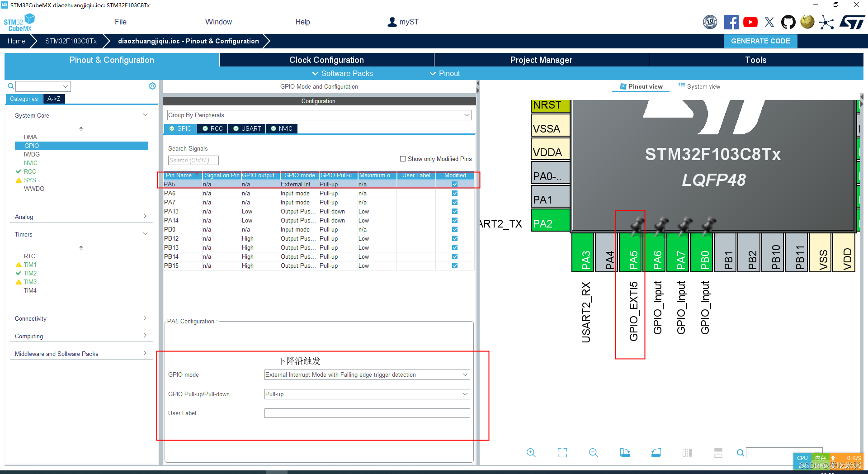Expand the Analog category
Image resolution: width=868 pixels, height=474 pixels.
[x=81, y=217]
